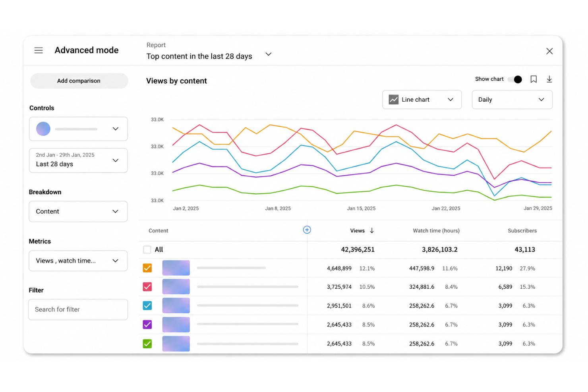Viewport: 588px width, 392px height.
Task: Uncheck the blue content checkbox
Action: coord(147,305)
